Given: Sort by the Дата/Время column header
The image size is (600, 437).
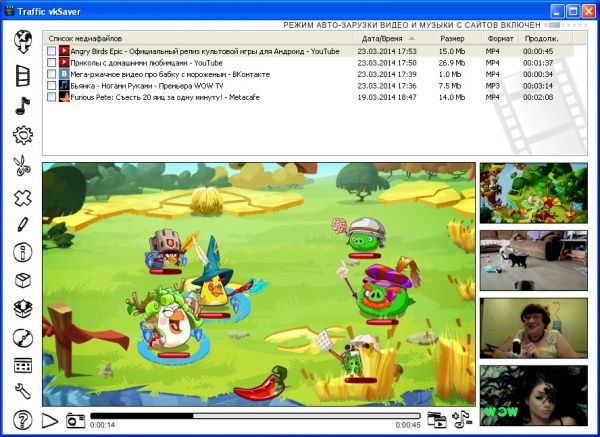Looking at the screenshot, I should (x=393, y=38).
